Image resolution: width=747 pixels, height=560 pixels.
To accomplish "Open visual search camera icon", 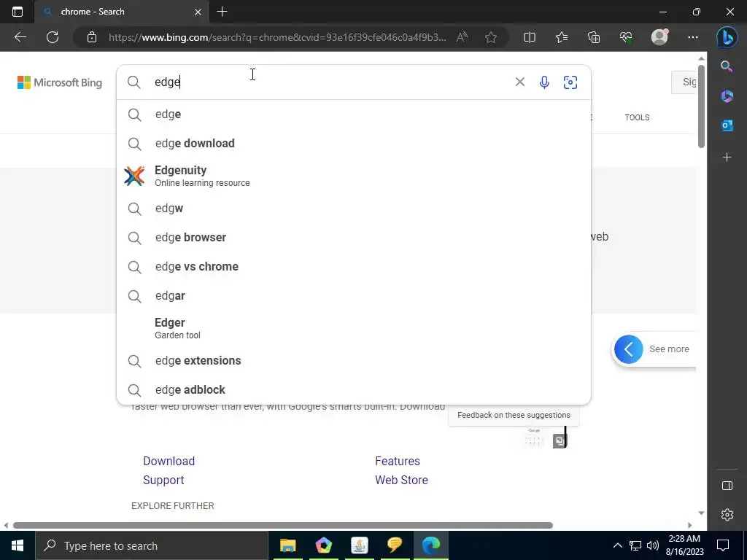I will 570,82.
